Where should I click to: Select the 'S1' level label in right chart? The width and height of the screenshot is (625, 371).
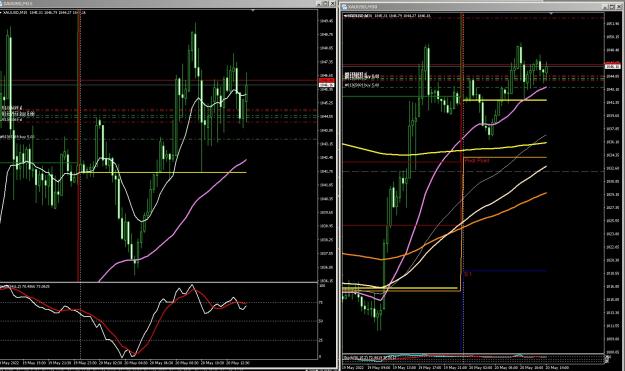(468, 274)
